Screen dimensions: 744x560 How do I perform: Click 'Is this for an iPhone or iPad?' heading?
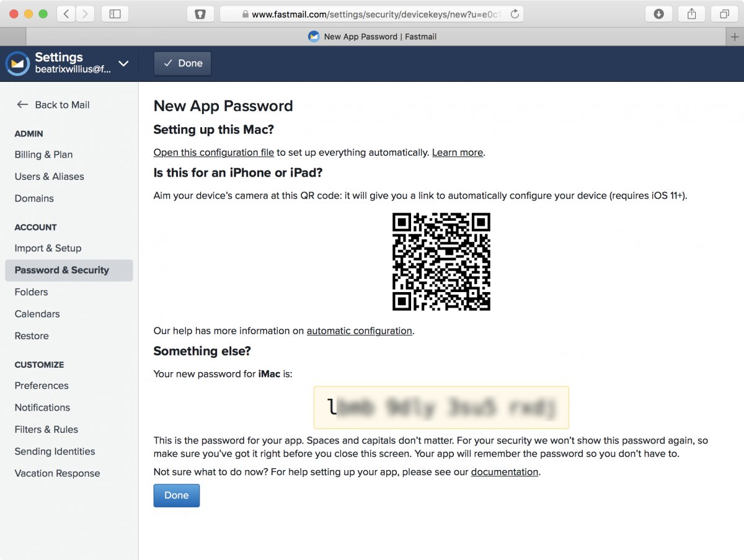(x=238, y=172)
